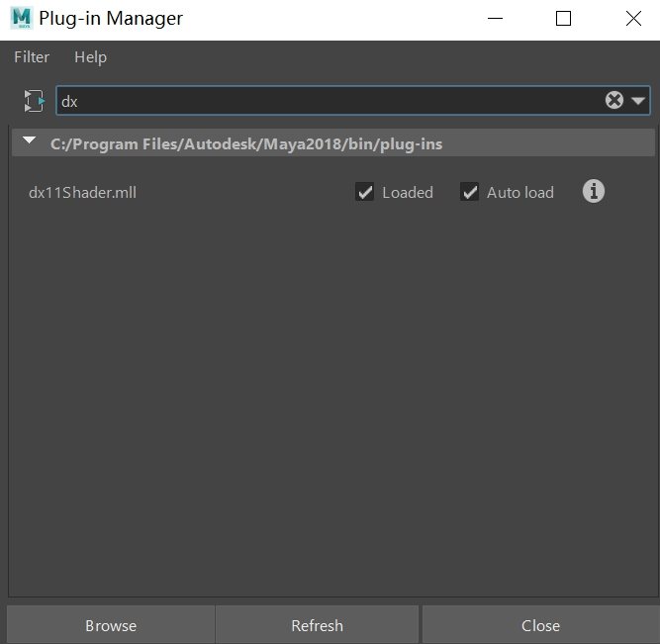Focus the search field containing dx
Viewport: 660px width, 644px height.
329,101
